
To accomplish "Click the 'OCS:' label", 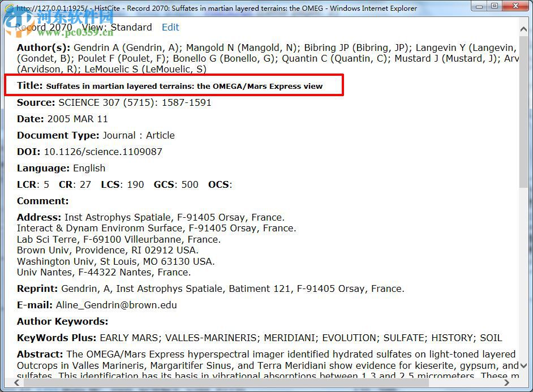I will (x=220, y=184).
